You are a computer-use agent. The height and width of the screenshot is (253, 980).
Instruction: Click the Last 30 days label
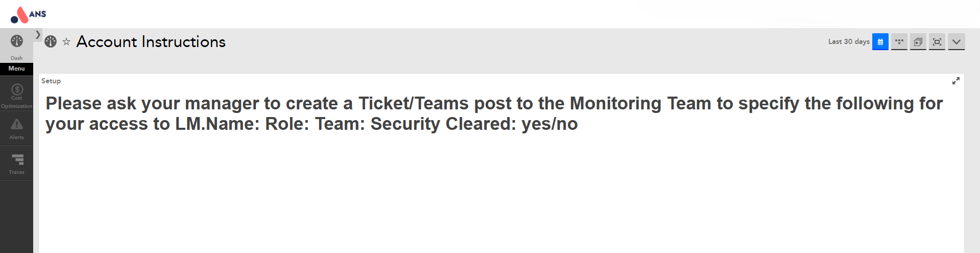(x=848, y=42)
